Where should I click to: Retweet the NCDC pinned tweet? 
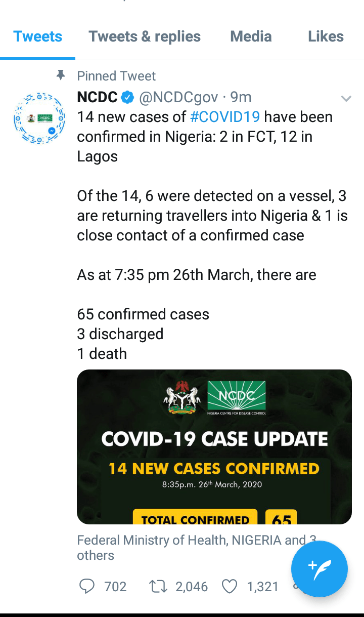(158, 586)
